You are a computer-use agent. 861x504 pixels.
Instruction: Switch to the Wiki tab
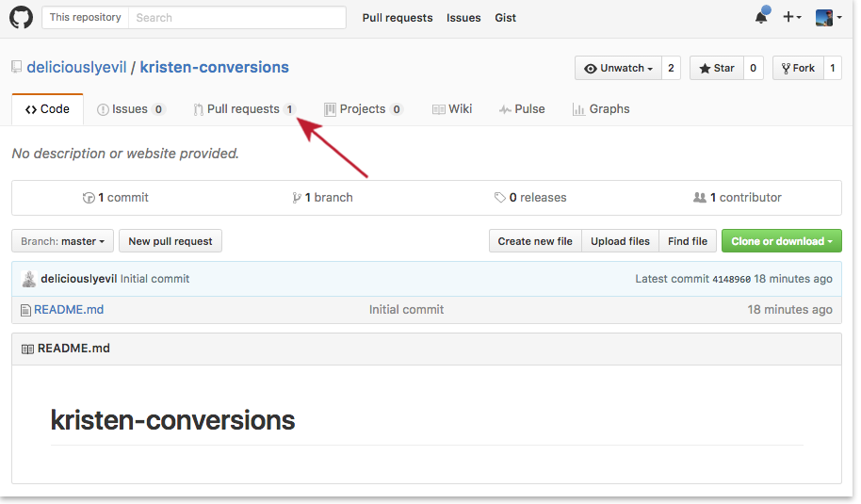click(x=452, y=109)
